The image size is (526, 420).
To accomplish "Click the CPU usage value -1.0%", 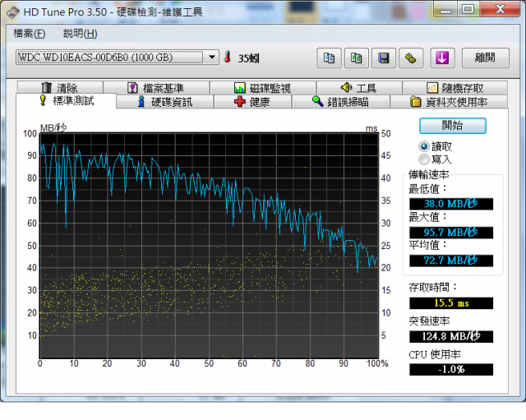I will [x=451, y=369].
